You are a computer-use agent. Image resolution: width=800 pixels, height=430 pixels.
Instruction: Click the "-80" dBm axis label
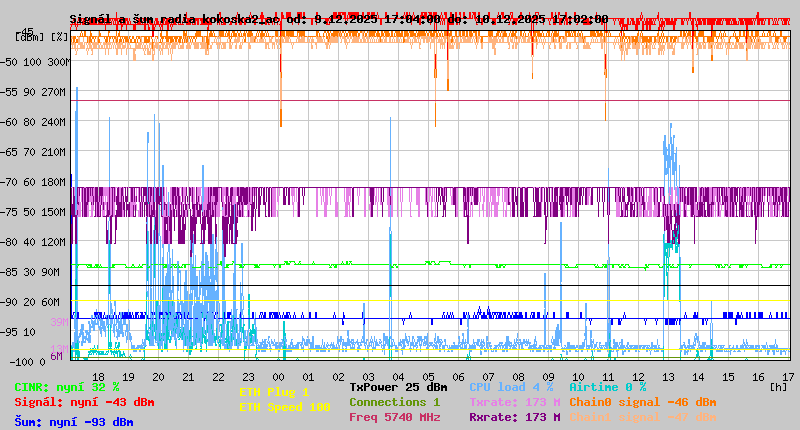click(9, 242)
